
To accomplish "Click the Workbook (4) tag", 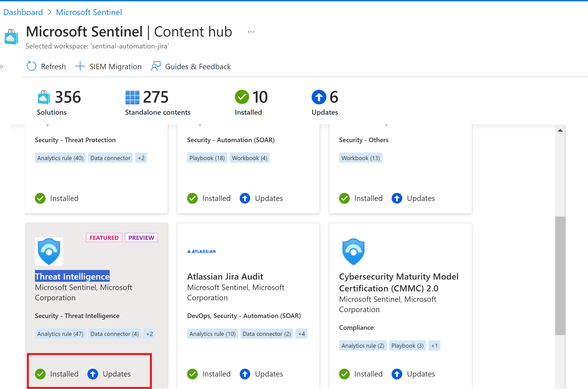I will point(250,158).
